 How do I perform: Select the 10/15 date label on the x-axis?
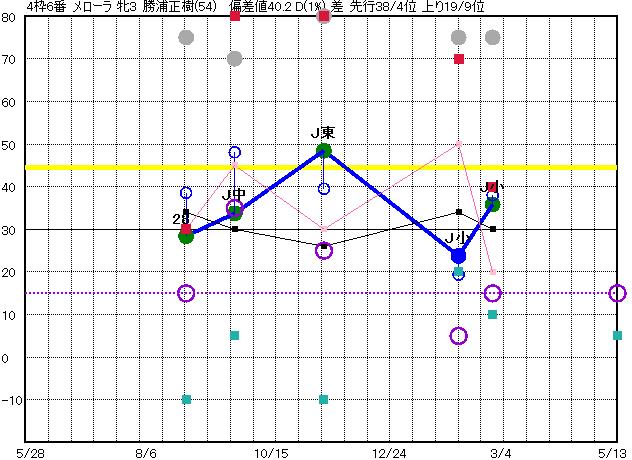[x=271, y=452]
